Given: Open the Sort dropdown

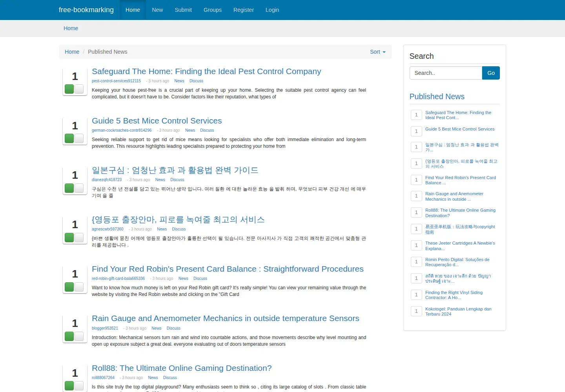Looking at the screenshot, I should (x=378, y=52).
